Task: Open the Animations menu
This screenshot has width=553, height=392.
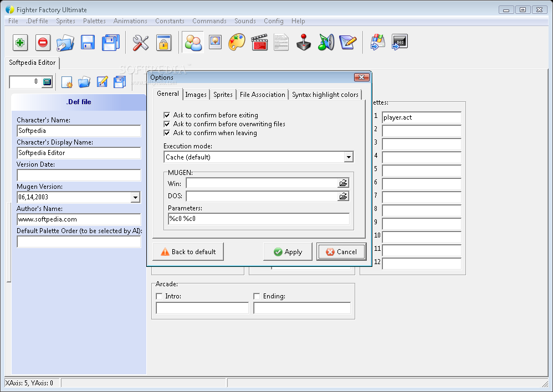Action: tap(130, 21)
